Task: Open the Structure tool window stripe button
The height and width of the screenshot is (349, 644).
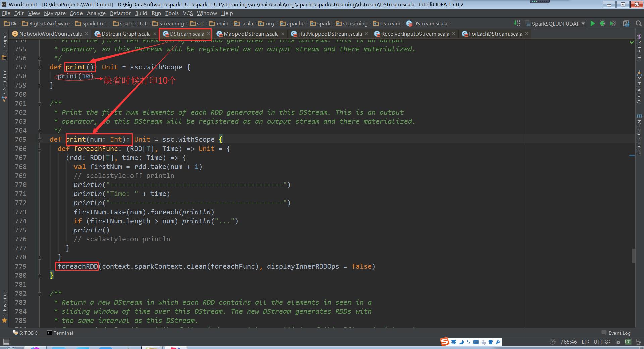Action: pyautogui.click(x=4, y=85)
